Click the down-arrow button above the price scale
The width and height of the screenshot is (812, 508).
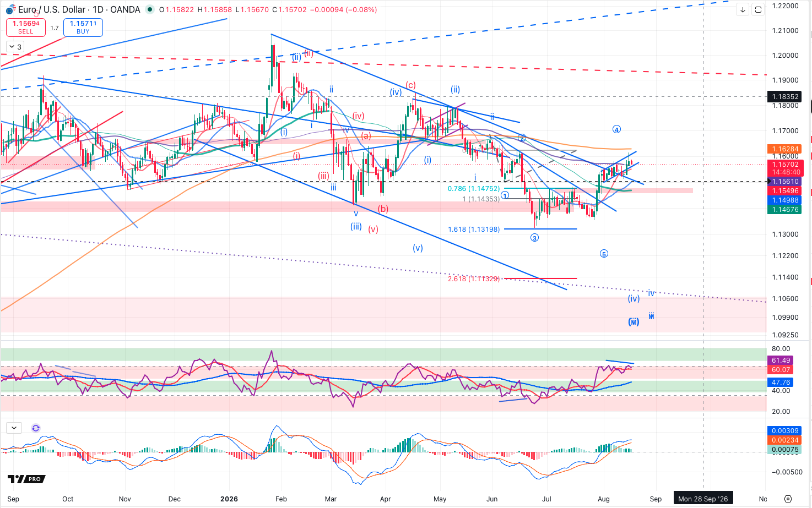[x=743, y=10]
